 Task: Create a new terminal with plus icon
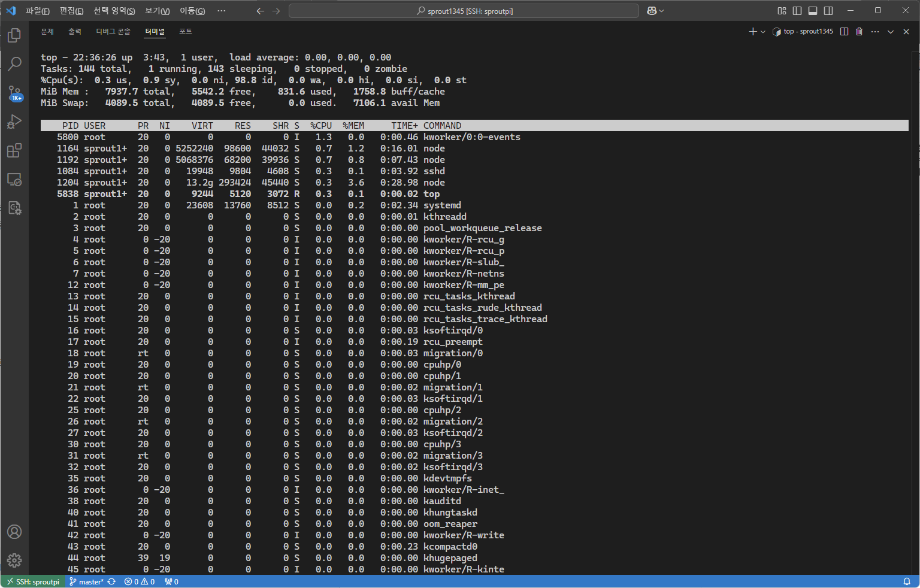pyautogui.click(x=753, y=32)
